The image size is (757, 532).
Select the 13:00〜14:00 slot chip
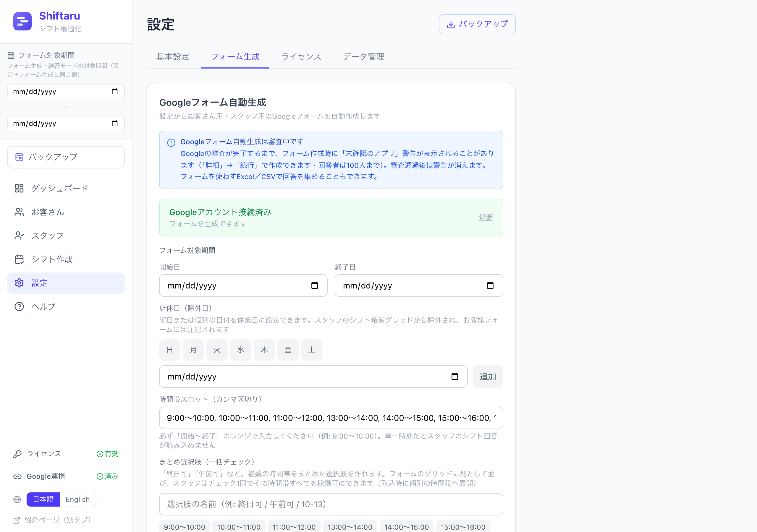click(x=350, y=527)
